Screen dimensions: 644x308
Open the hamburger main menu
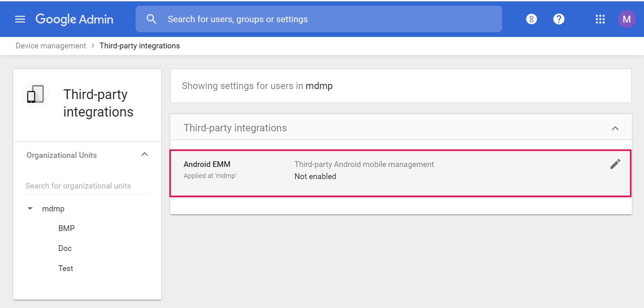click(20, 19)
